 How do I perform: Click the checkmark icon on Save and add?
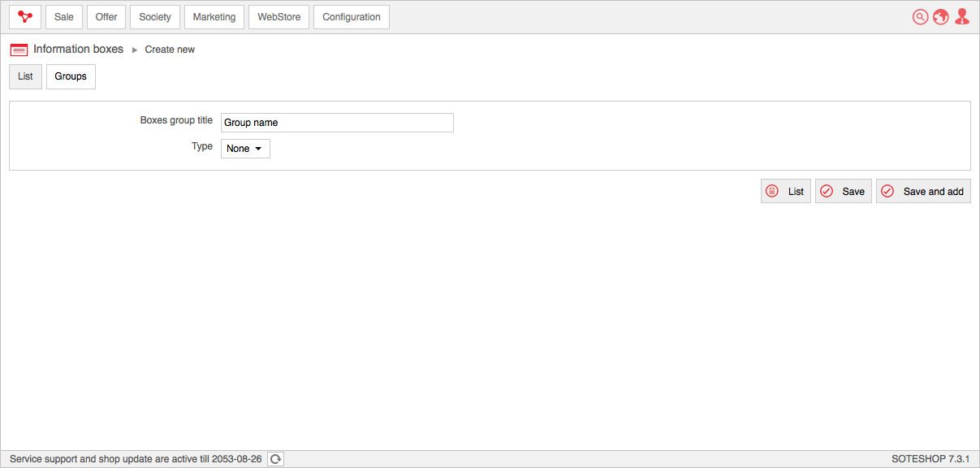[x=887, y=191]
